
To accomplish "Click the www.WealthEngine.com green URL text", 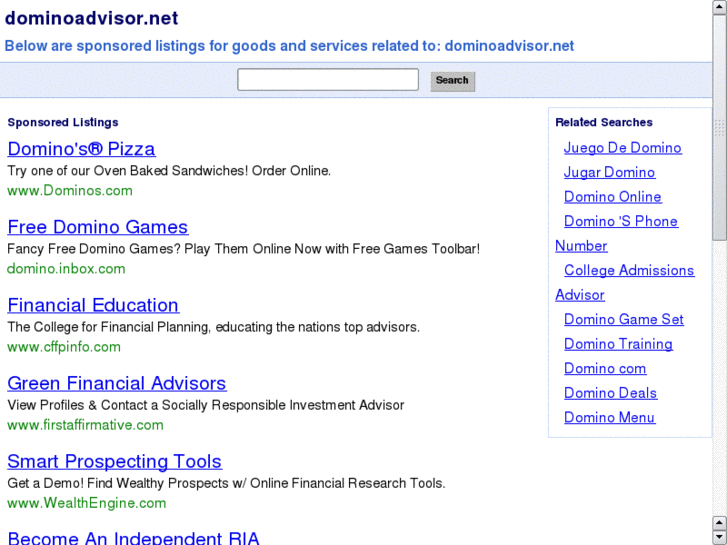I will [87, 503].
